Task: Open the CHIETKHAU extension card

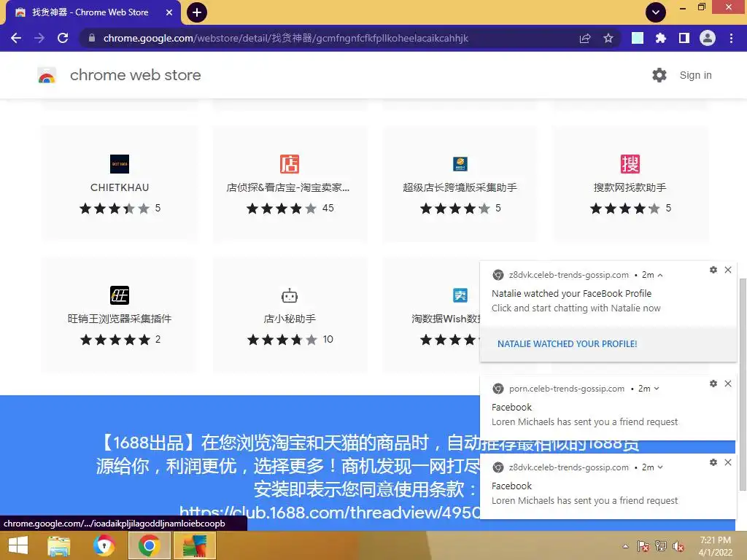Action: [x=120, y=183]
